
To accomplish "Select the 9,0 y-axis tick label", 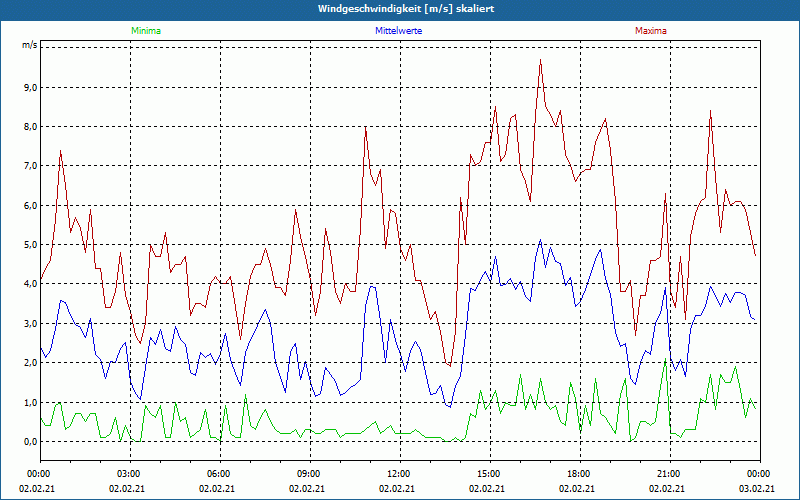I will tap(29, 88).
